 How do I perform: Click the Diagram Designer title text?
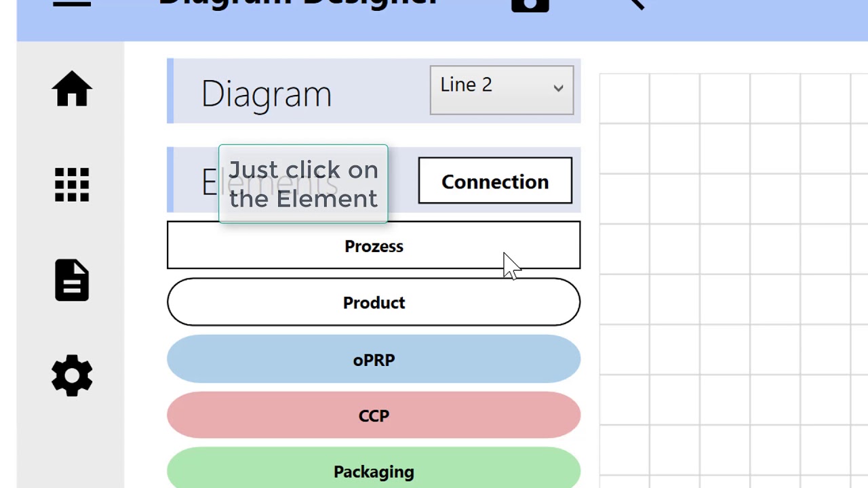point(298,3)
